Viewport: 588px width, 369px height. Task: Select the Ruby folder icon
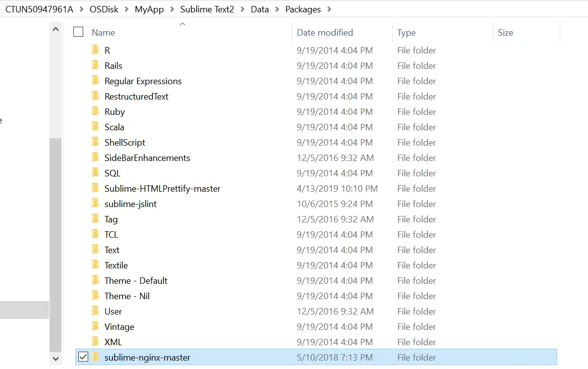click(x=95, y=111)
